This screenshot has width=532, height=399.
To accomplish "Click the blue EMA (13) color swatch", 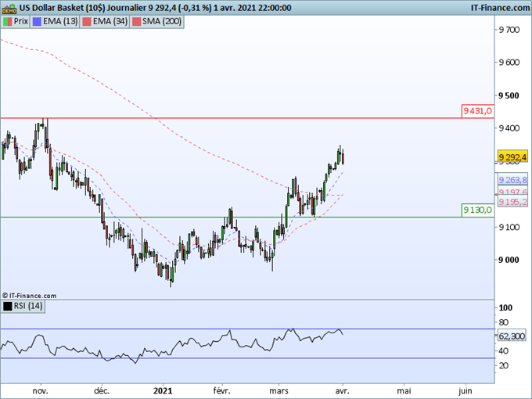I will 37,21.
